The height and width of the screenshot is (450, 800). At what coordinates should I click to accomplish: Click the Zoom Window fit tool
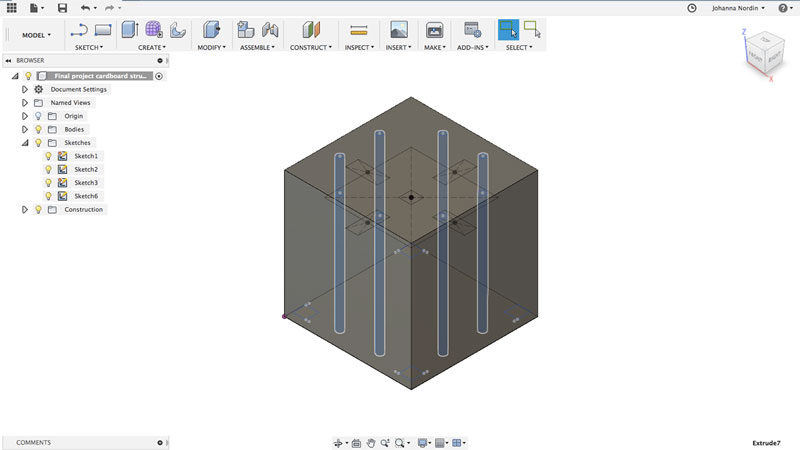(400, 443)
